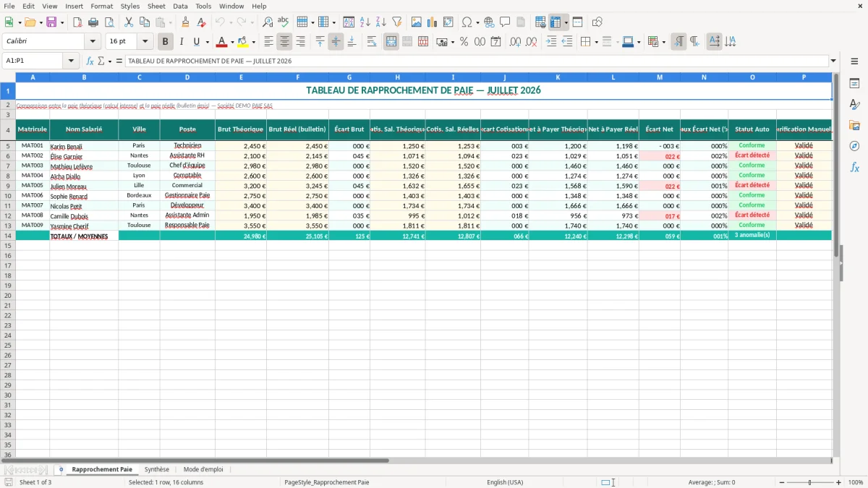Open Sidebar Navigator panel
This screenshot has width=868, height=488.
pos(854,146)
